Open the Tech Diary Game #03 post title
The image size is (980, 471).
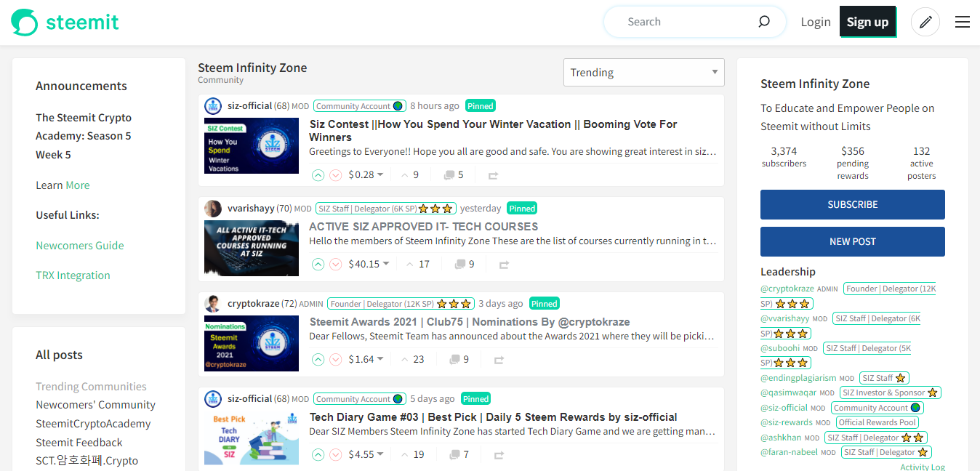494,417
